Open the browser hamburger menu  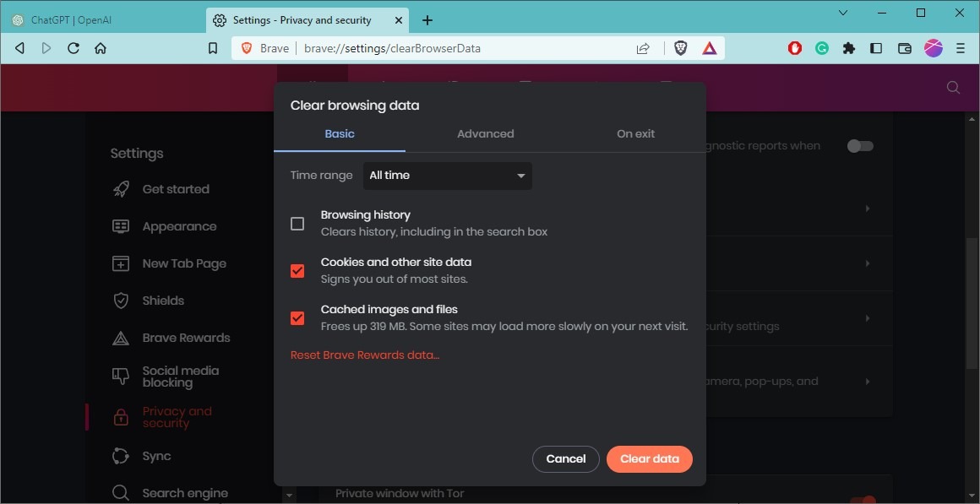pyautogui.click(x=961, y=48)
